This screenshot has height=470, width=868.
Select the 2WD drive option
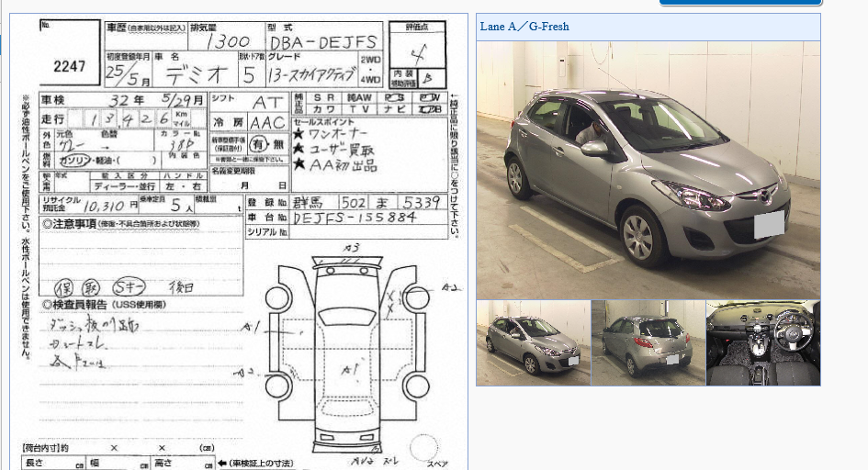[370, 60]
